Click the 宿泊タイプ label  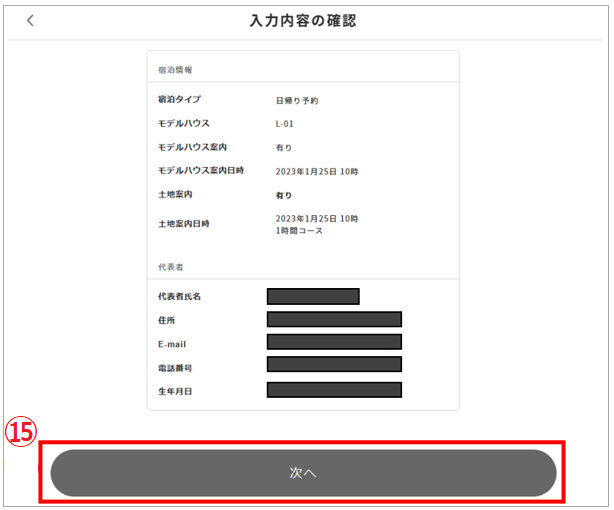(179, 99)
